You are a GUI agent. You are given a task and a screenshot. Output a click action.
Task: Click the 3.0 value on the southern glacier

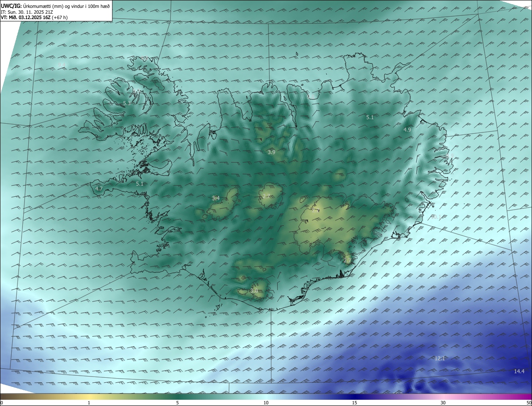254,291
